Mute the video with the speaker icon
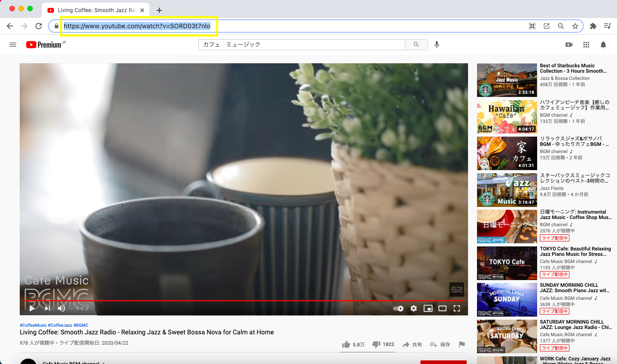 pyautogui.click(x=61, y=308)
